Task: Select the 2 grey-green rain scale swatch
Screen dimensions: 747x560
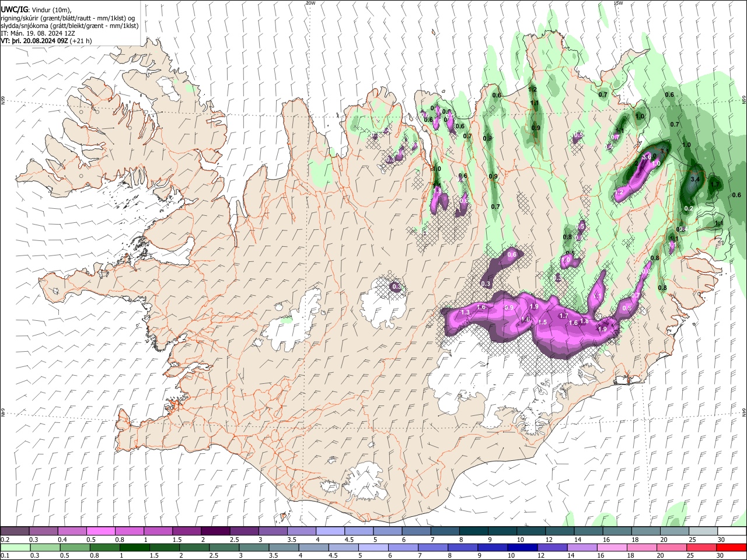Action: [194, 547]
